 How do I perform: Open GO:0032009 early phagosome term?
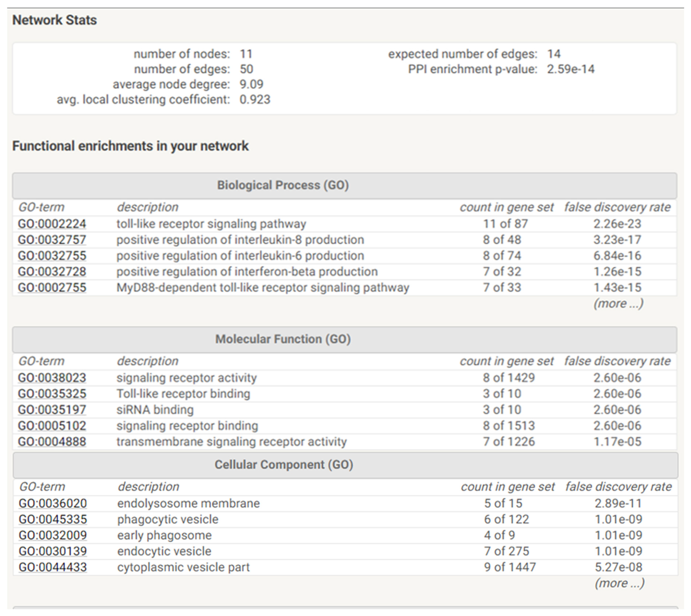pyautogui.click(x=53, y=535)
